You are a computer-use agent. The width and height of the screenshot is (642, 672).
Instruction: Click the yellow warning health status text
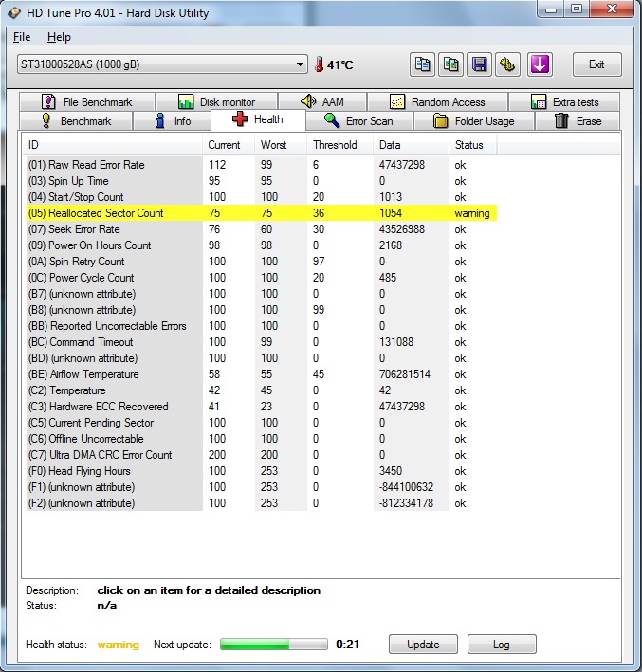click(x=119, y=645)
